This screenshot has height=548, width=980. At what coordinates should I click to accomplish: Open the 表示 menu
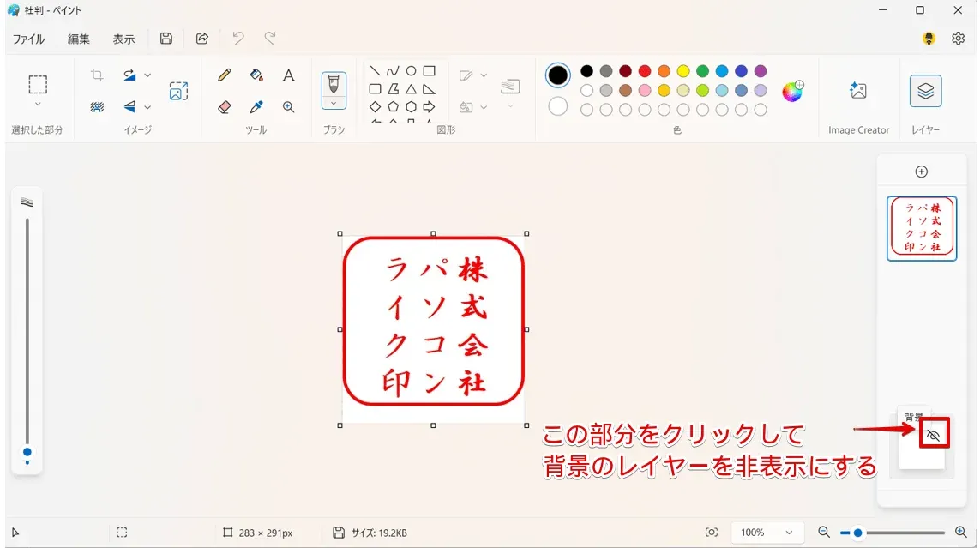pos(123,39)
